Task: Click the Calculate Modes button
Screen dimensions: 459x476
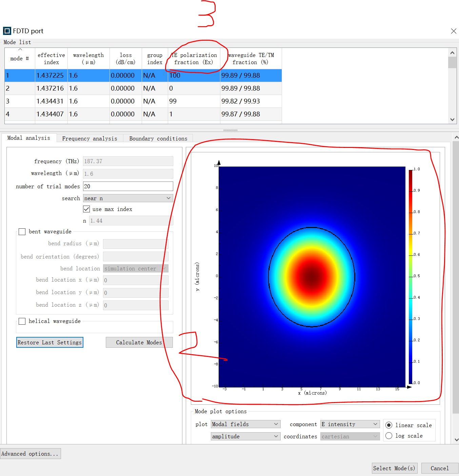Action: [x=139, y=342]
